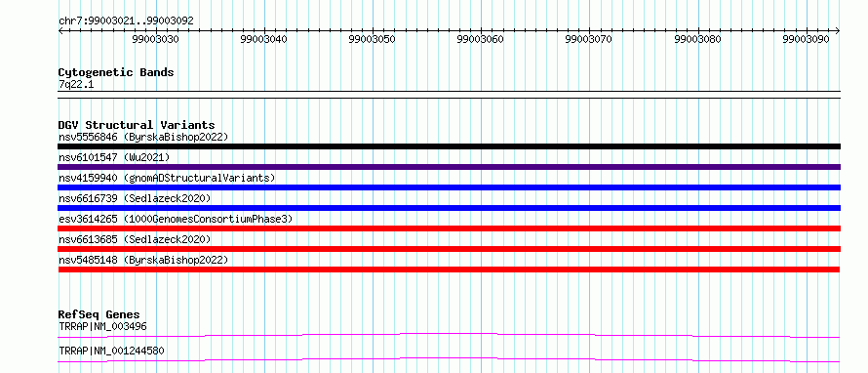Click ruler tick label 99003050

tap(373, 40)
